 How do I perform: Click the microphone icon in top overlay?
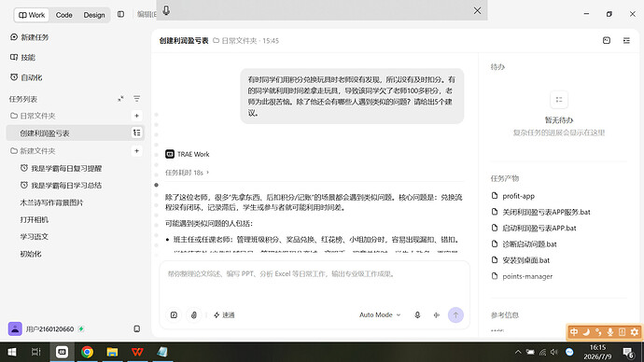(x=166, y=10)
